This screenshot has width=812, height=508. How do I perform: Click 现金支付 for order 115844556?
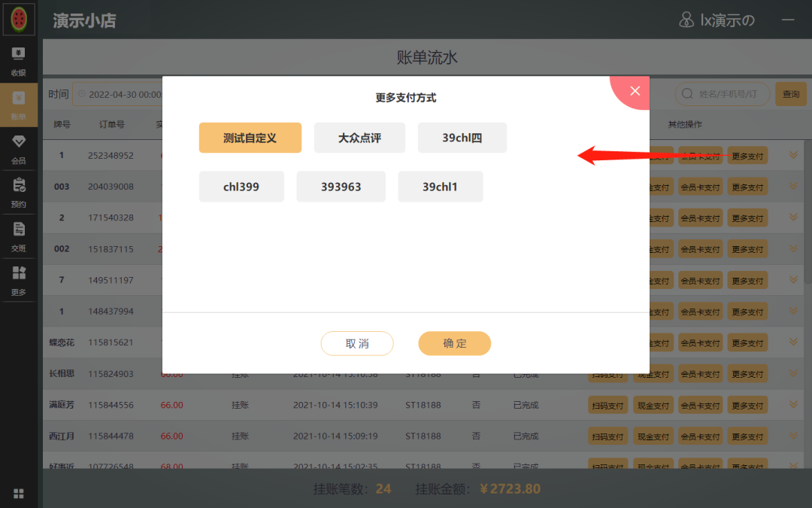(x=653, y=406)
